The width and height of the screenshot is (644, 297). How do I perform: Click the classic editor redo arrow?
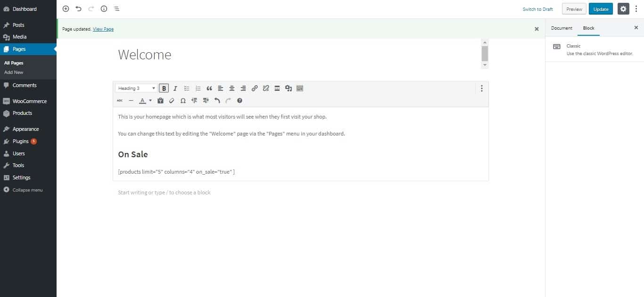click(228, 100)
